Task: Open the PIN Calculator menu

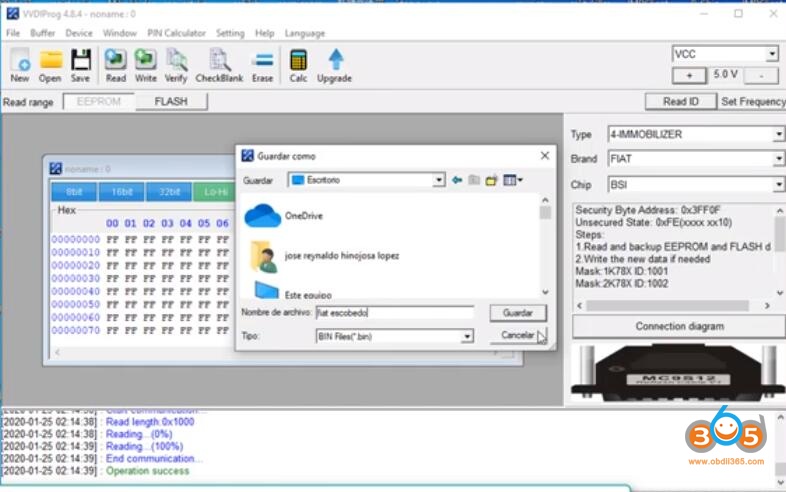Action: 176,33
